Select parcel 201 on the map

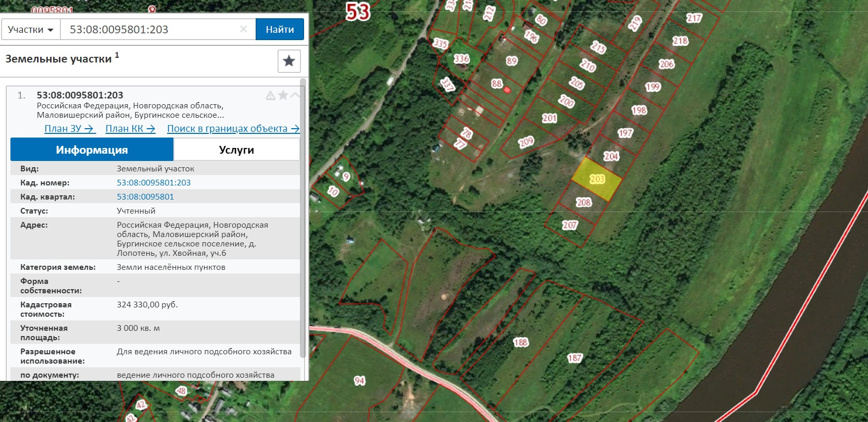point(549,118)
